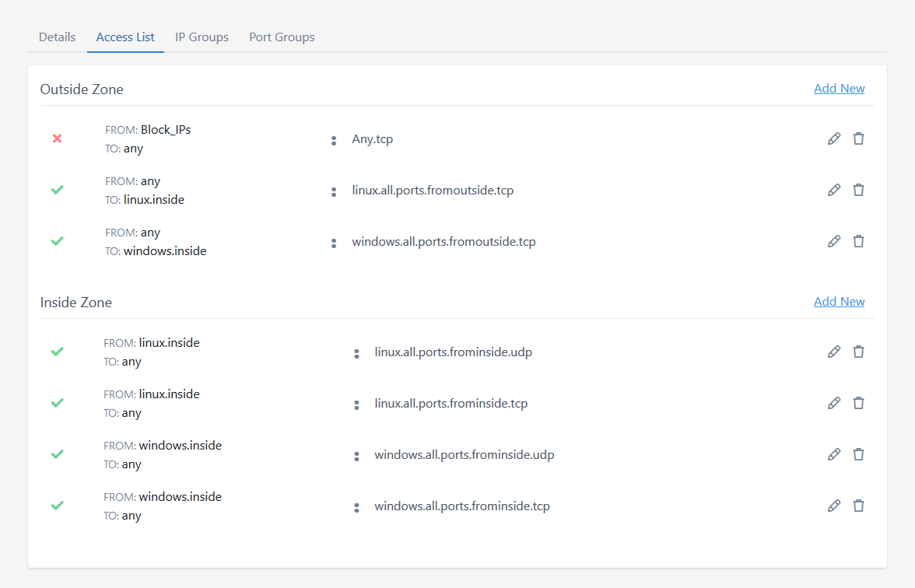Click windows.all.ports.frominside.udp port group name
The height and width of the screenshot is (588, 915).
pyautogui.click(x=465, y=455)
